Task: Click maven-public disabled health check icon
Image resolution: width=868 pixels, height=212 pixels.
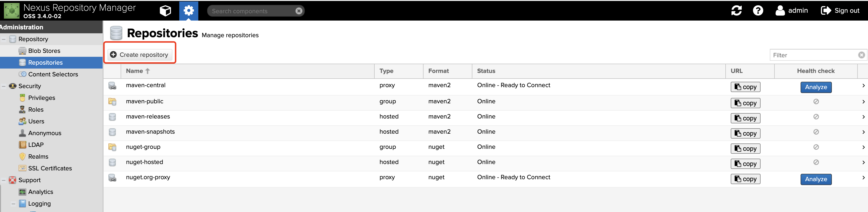Action: pos(816,101)
